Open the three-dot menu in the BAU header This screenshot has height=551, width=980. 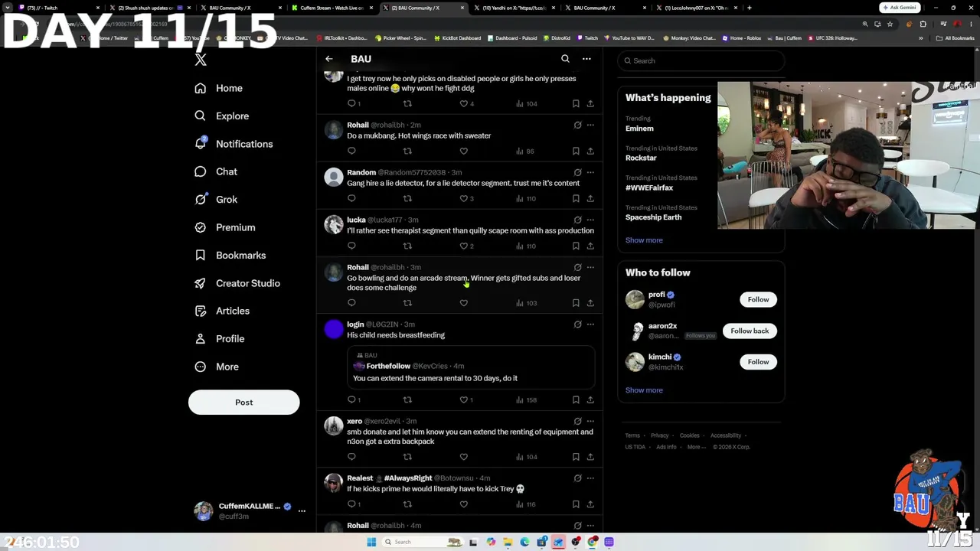(x=586, y=59)
